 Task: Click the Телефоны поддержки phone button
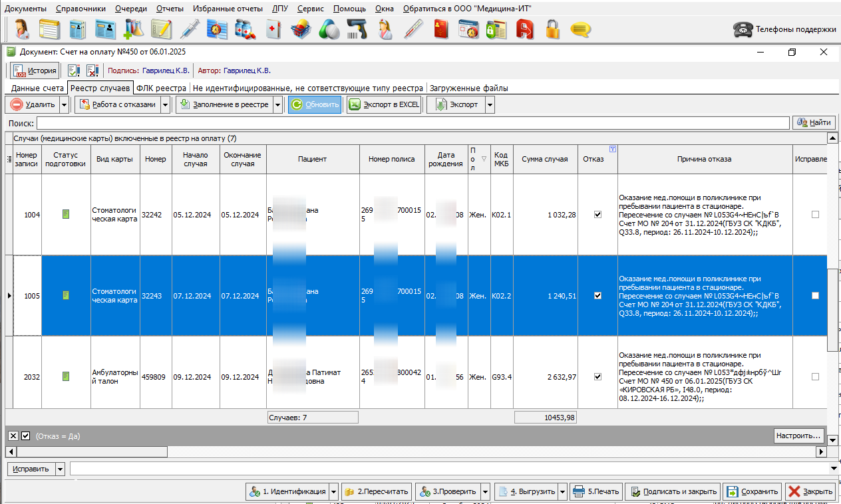tap(785, 29)
